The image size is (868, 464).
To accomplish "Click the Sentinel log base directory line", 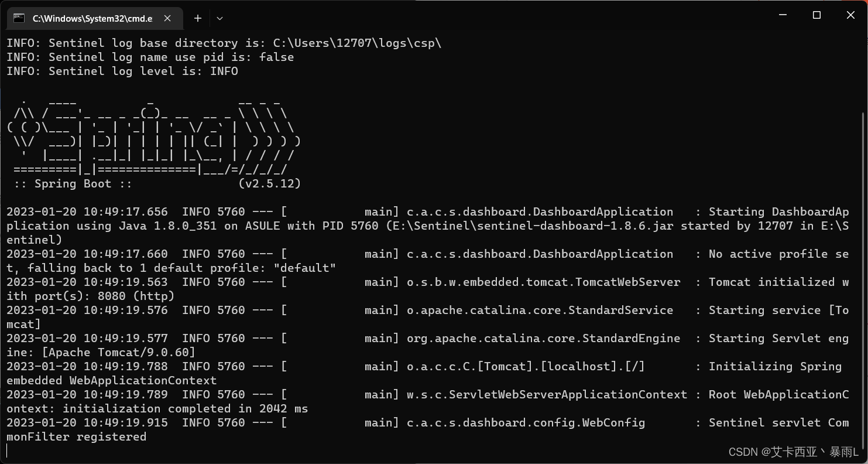I will (x=224, y=43).
